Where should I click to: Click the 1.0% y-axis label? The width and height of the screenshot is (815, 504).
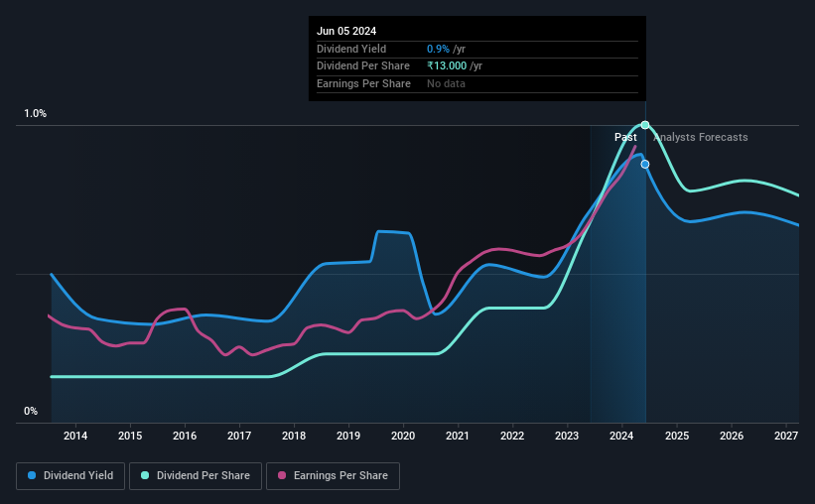tap(36, 114)
